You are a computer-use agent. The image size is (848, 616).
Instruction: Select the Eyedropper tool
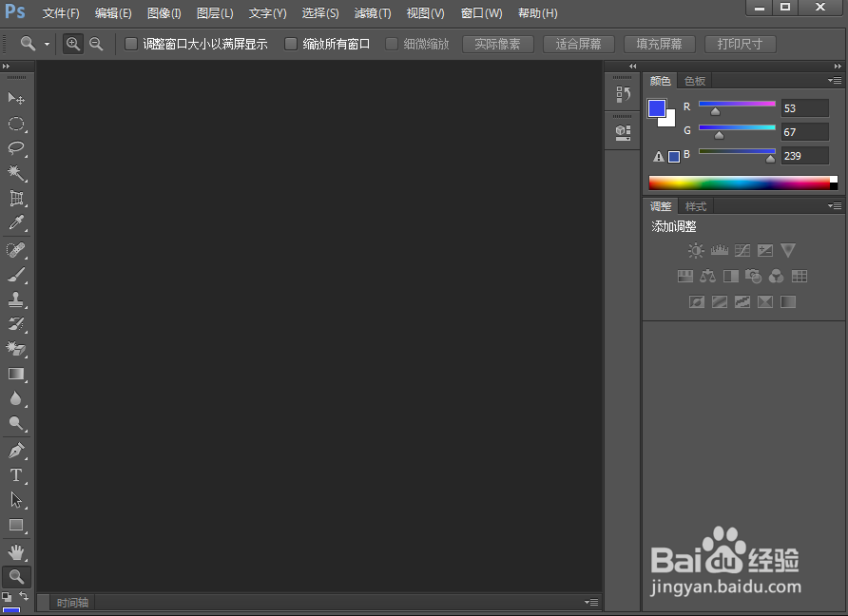[17, 224]
